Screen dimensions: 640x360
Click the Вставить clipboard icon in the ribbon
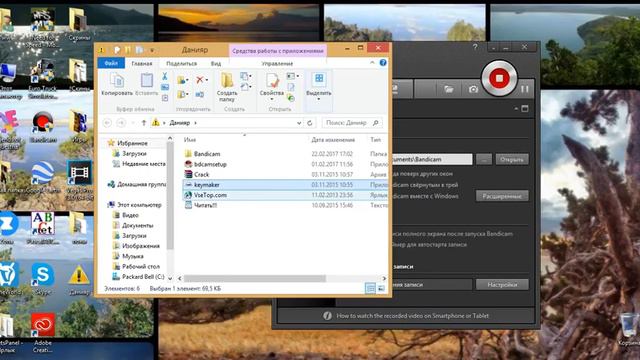pos(147,80)
